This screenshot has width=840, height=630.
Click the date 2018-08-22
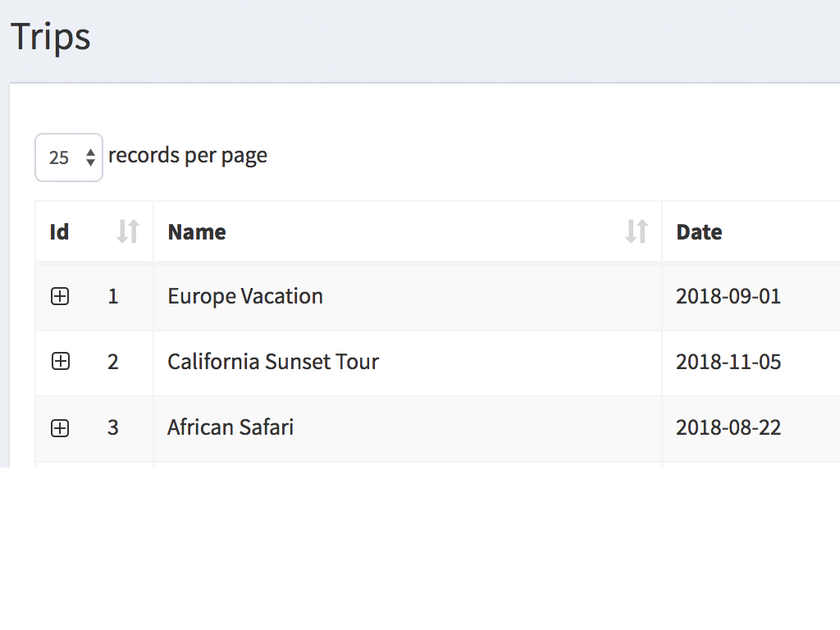[728, 427]
